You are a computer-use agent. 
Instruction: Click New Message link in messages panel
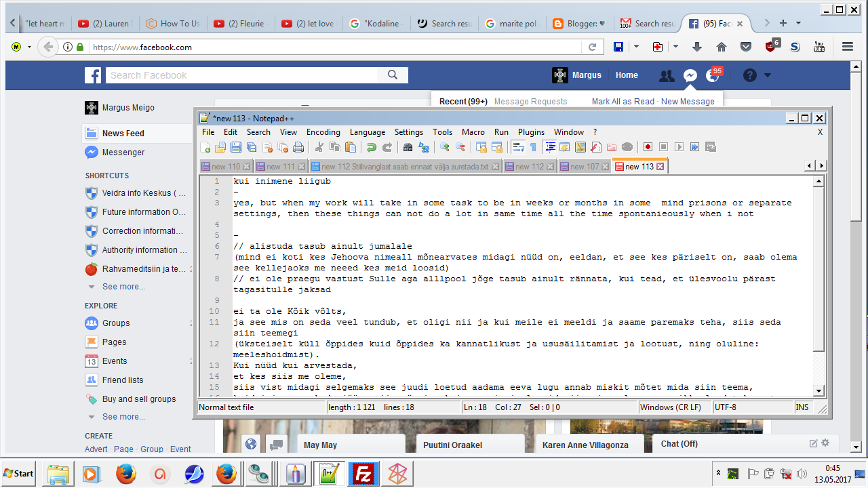pyautogui.click(x=688, y=102)
